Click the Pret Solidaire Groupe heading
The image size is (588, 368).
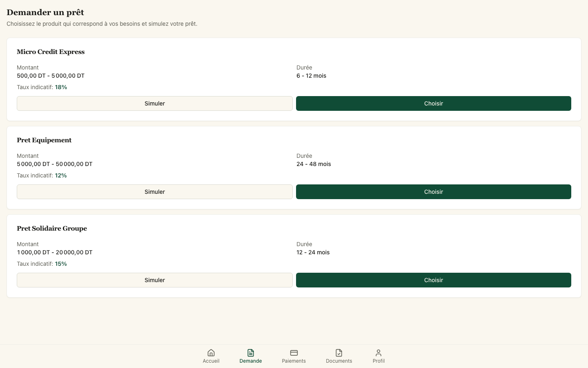[x=52, y=229]
